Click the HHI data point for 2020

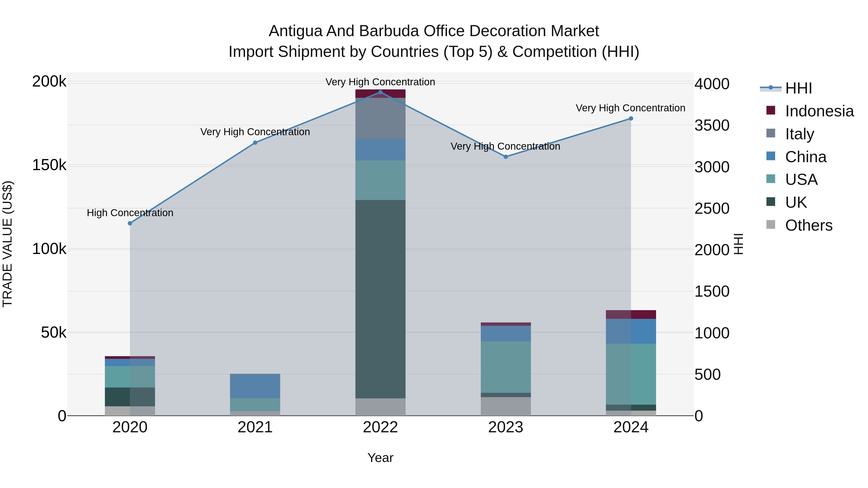130,223
